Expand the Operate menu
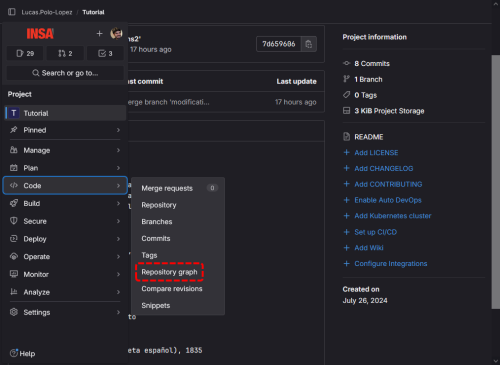The height and width of the screenshot is (365, 500). (x=65, y=257)
